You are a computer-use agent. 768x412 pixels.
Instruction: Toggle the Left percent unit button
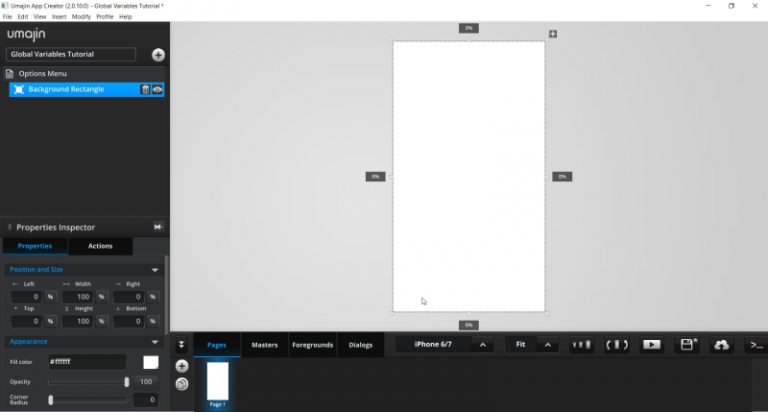click(50, 297)
